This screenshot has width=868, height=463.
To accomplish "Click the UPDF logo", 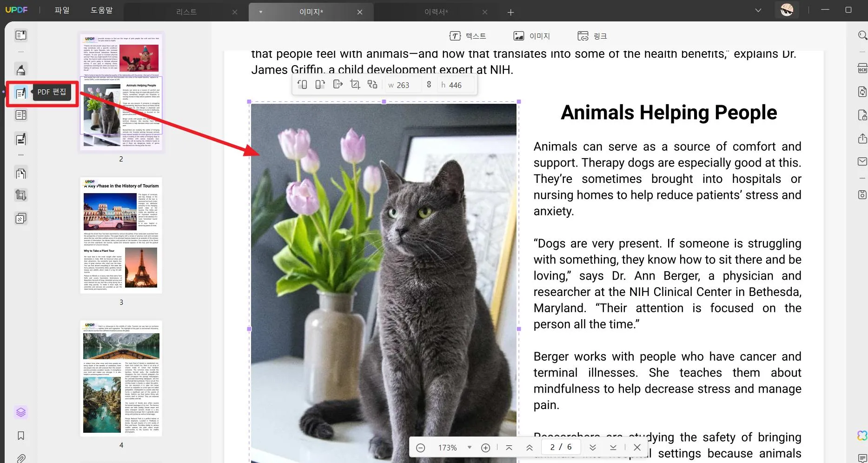I will 16,10.
